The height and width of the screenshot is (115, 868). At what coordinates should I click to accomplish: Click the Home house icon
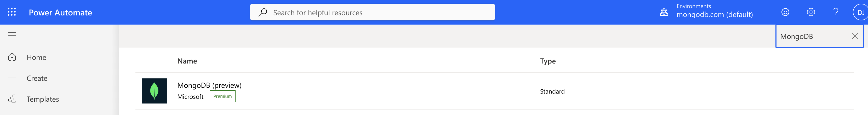pyautogui.click(x=12, y=57)
